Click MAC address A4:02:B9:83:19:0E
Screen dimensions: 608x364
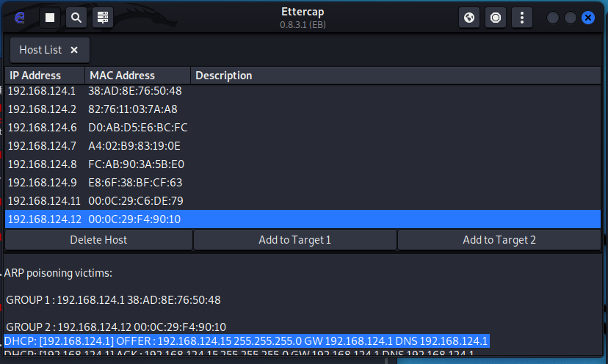click(x=134, y=146)
